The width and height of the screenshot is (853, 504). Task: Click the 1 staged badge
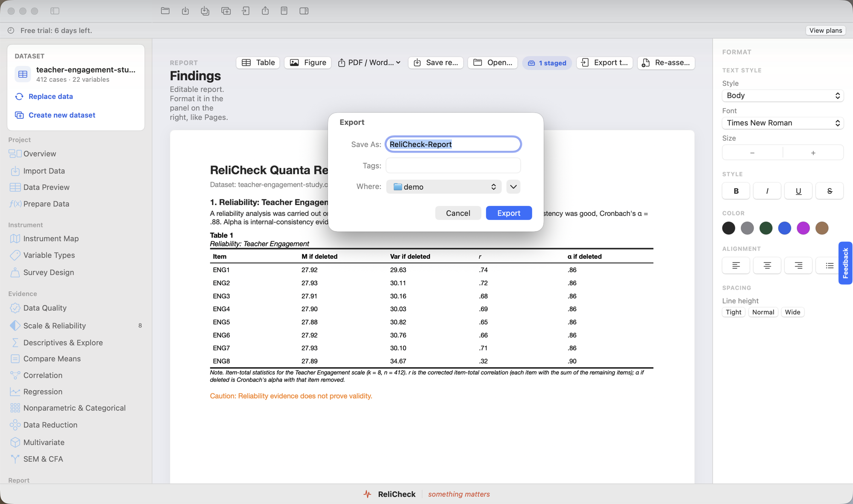[547, 63]
